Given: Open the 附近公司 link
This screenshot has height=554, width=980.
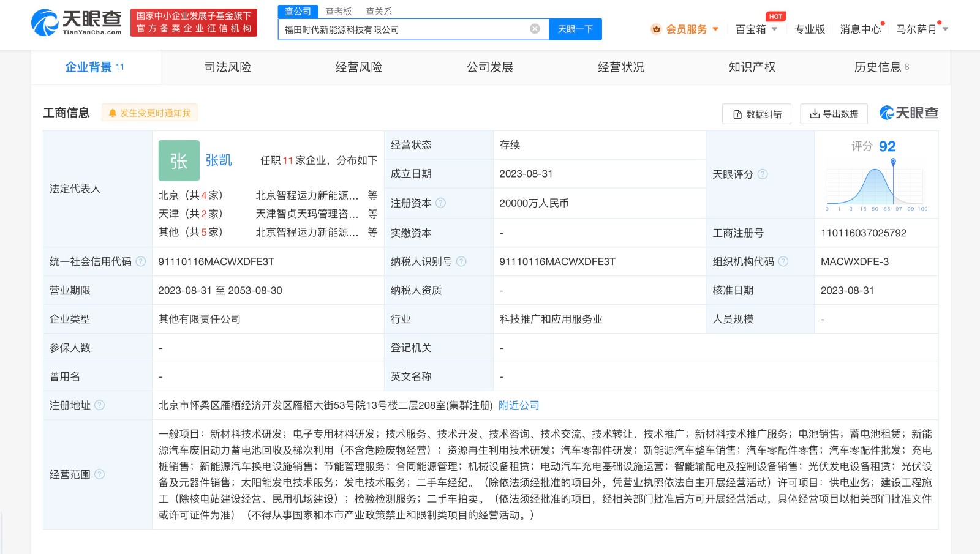Looking at the screenshot, I should [518, 405].
